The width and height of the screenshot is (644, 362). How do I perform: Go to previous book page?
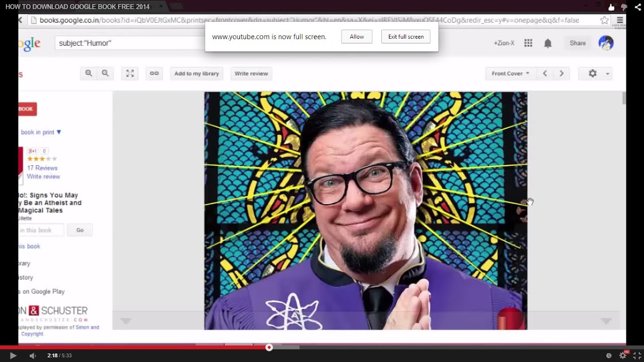coord(545,73)
